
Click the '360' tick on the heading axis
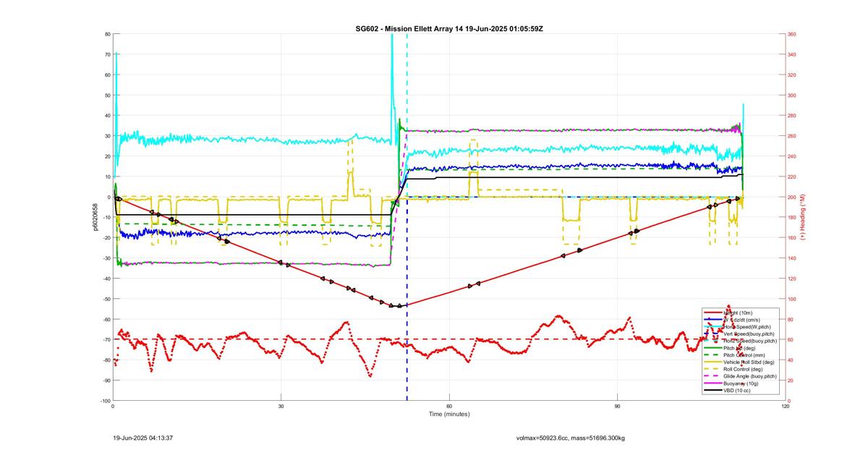tap(792, 34)
